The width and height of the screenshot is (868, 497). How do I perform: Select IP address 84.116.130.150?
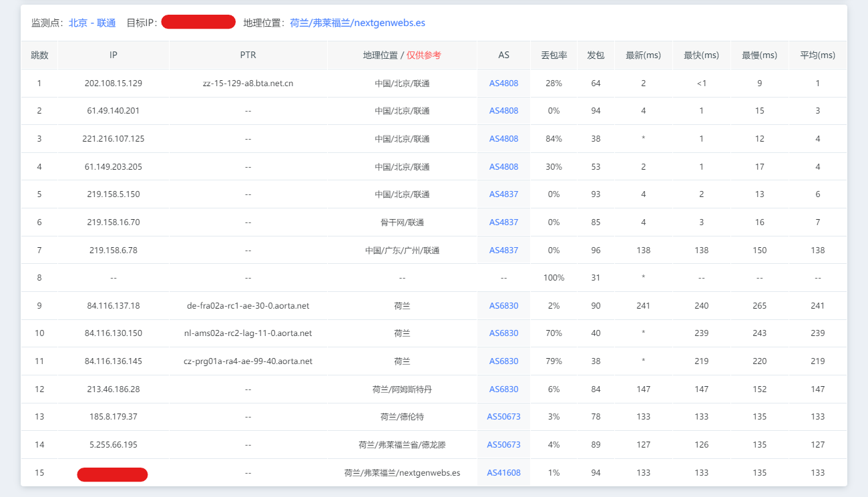[114, 333]
